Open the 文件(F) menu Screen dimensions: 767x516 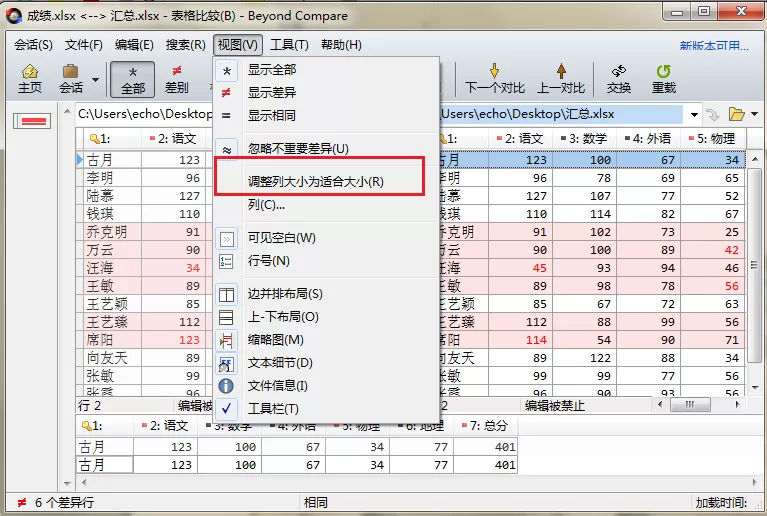(84, 45)
